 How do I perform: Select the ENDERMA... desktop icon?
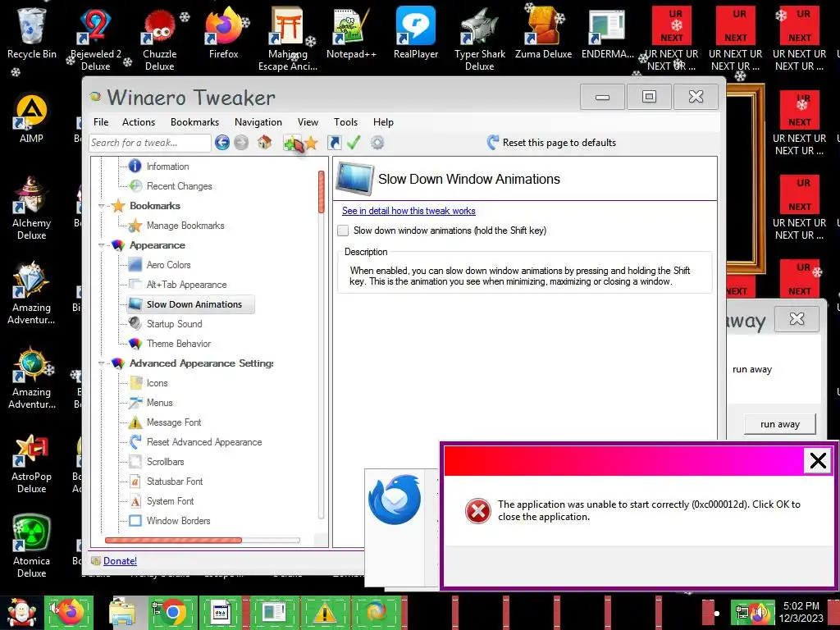(607, 34)
